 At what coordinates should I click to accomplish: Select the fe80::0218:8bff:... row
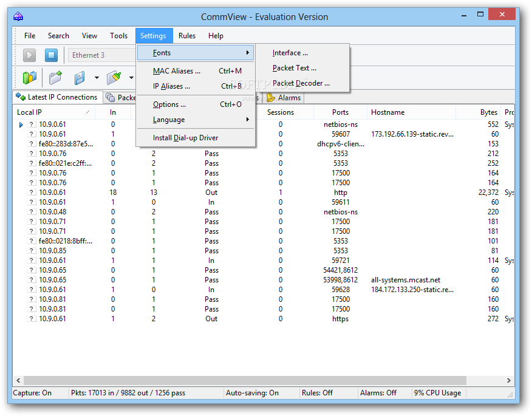tap(264, 241)
